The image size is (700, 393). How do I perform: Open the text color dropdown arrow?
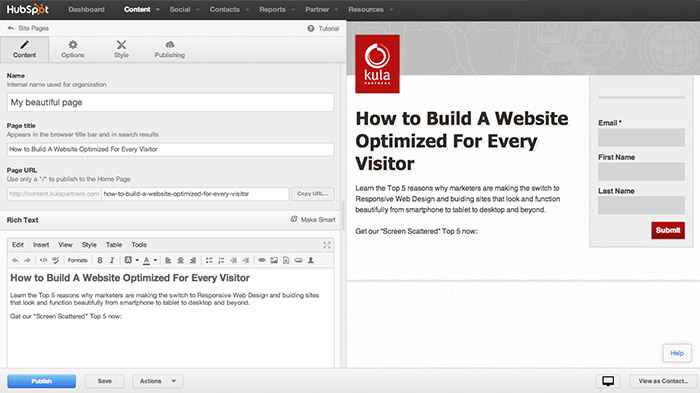tap(155, 260)
